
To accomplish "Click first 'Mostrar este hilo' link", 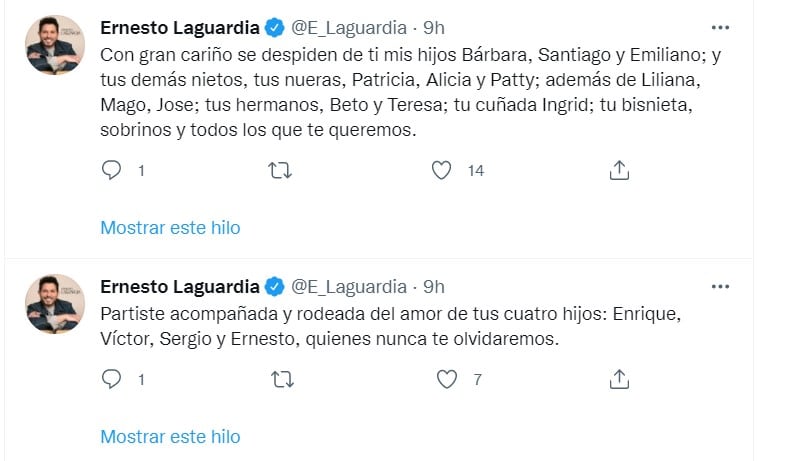I will coord(170,228).
